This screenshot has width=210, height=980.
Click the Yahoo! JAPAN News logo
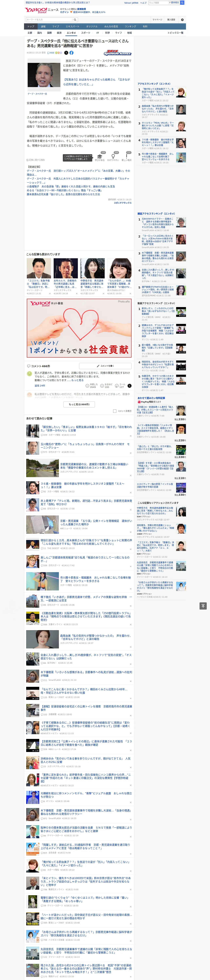(x=42, y=10)
